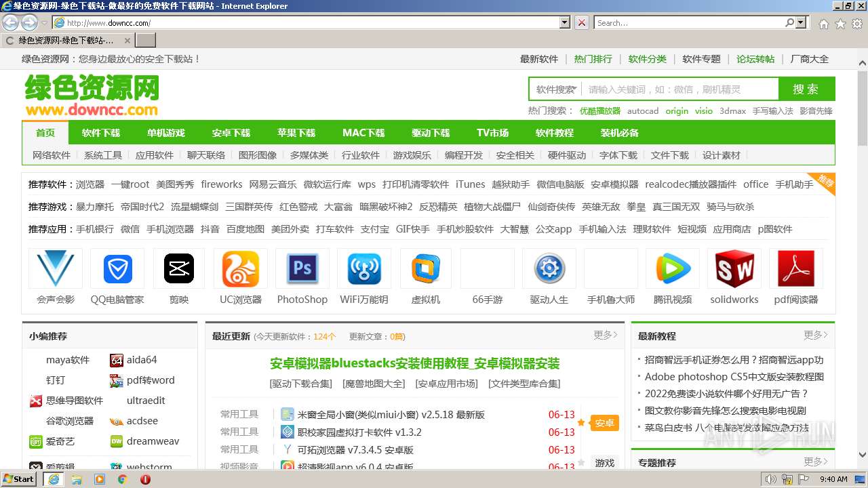Open the pdf阅读器 icon
Screen dimensions: 868x488
coord(796,269)
